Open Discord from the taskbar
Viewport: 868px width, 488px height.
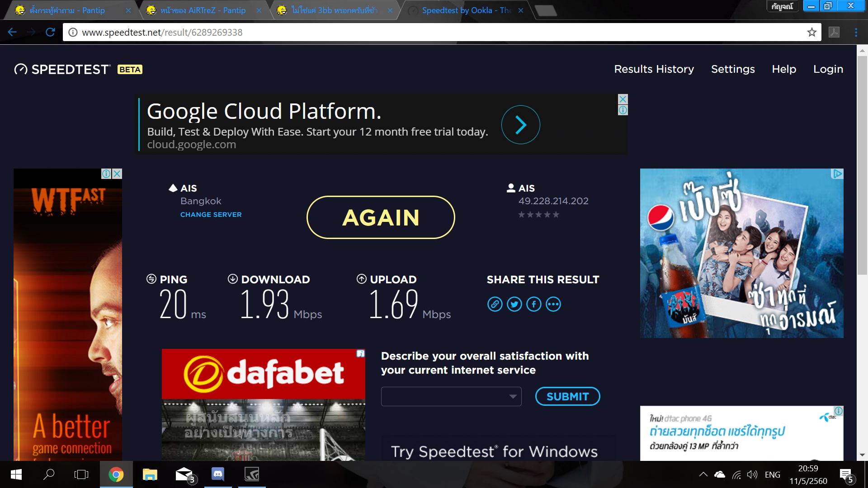click(x=218, y=474)
